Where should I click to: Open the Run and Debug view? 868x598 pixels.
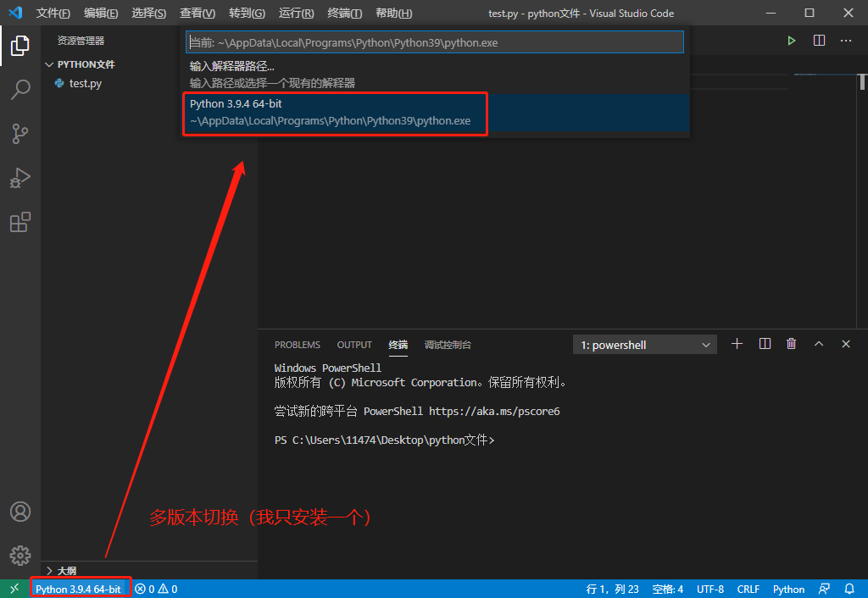[20, 178]
